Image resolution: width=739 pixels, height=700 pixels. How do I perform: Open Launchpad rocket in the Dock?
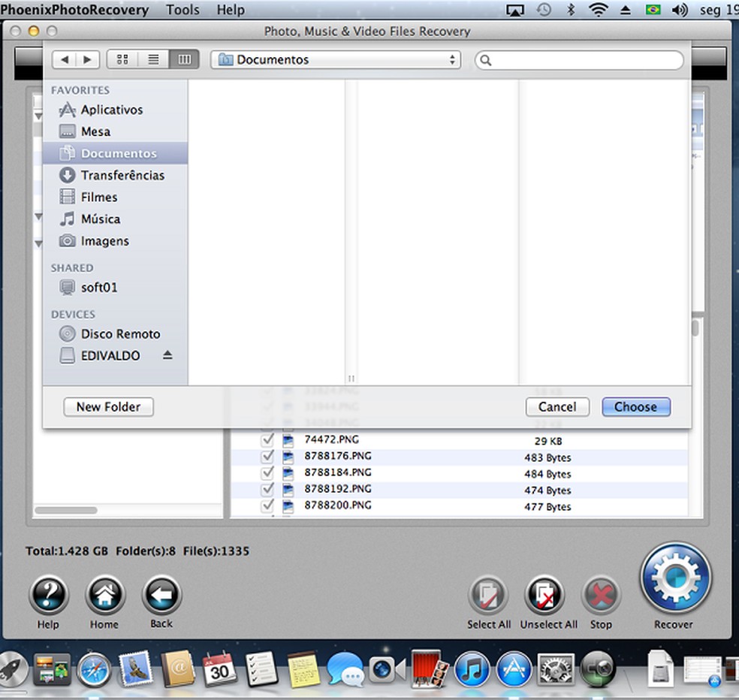click(x=12, y=670)
